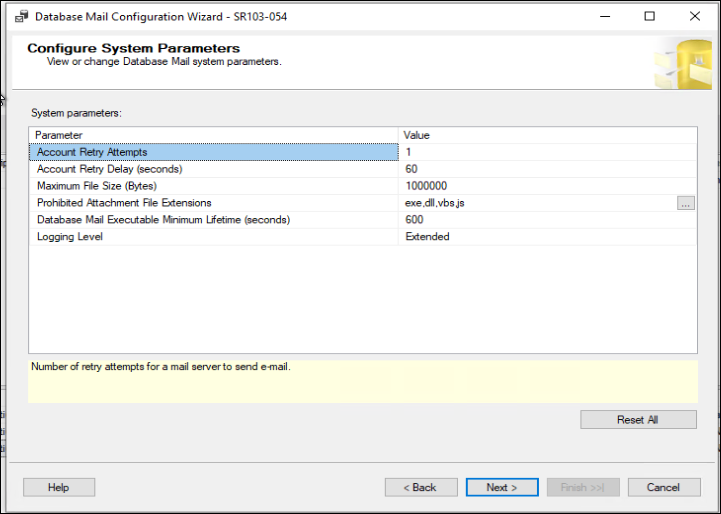Click the Next > button
This screenshot has height=514, width=721.
point(502,487)
